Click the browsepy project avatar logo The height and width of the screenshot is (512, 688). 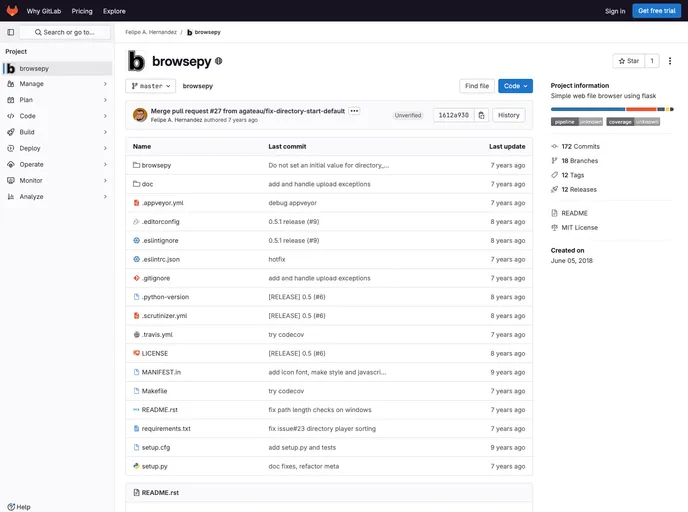(x=136, y=61)
